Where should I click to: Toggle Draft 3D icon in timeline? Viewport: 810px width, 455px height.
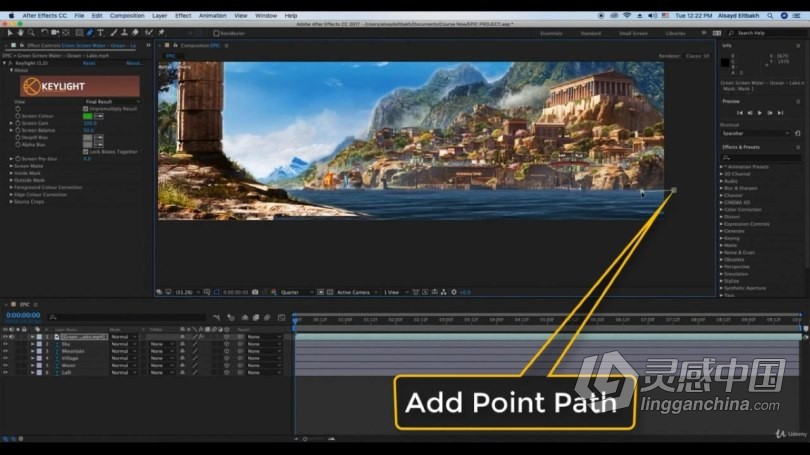point(231,318)
